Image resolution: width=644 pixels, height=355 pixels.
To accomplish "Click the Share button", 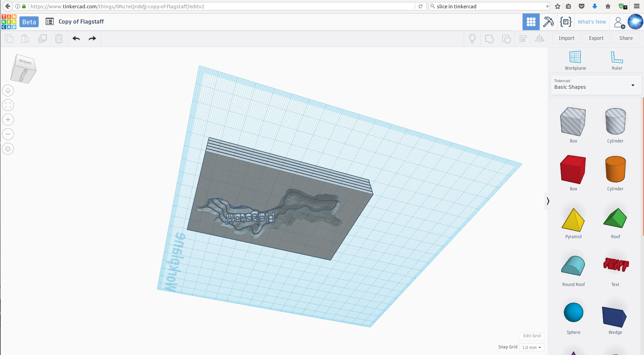I will pos(626,38).
